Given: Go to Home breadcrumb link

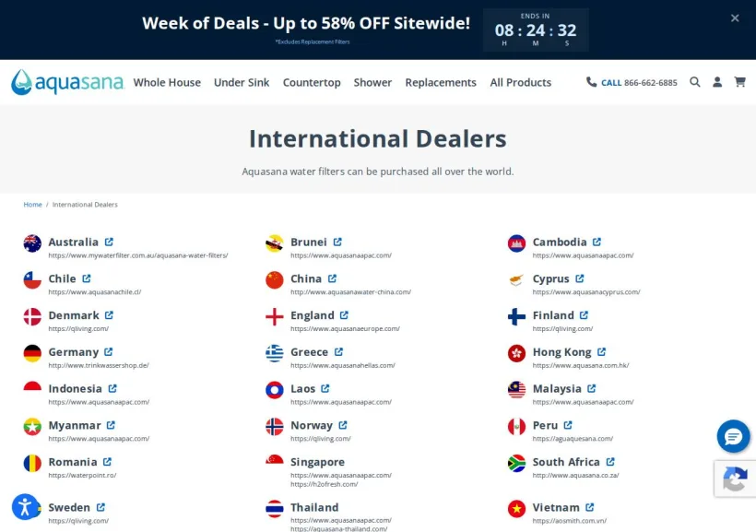Looking at the screenshot, I should tap(33, 205).
